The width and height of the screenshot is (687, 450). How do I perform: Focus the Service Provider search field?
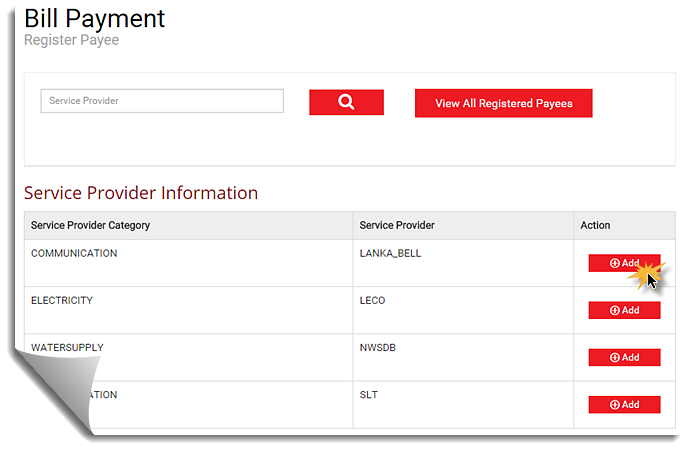point(162,101)
